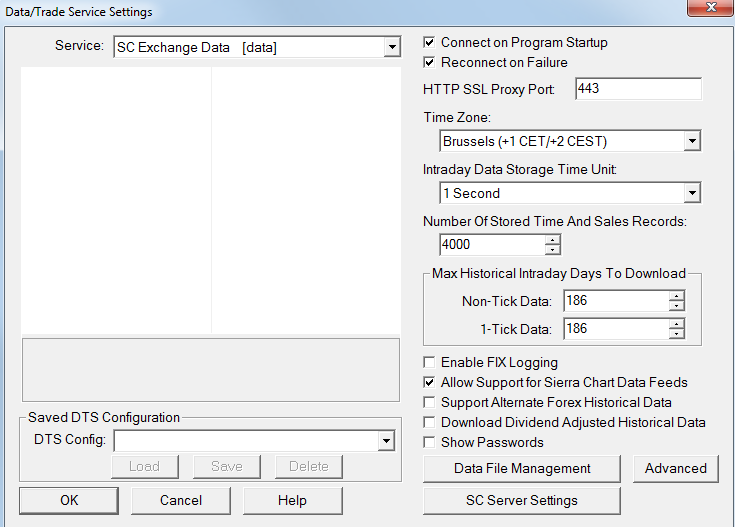Expand the DTS Config dropdown
735x527 pixels.
coord(386,440)
